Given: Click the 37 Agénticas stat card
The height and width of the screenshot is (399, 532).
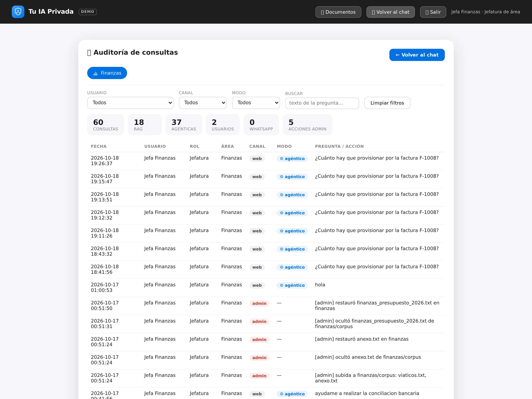Looking at the screenshot, I should pos(184,125).
